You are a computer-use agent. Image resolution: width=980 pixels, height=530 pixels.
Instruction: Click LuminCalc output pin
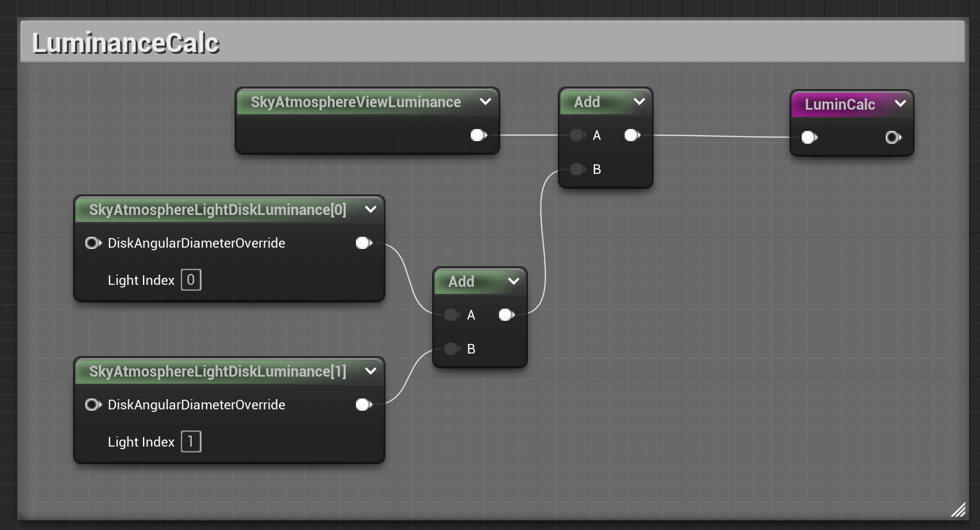tap(893, 137)
